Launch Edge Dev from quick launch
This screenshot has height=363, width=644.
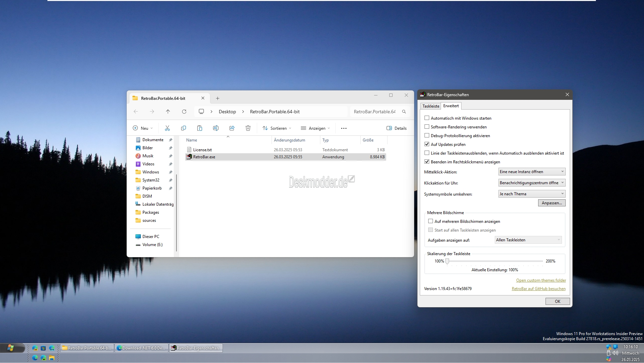(43, 358)
